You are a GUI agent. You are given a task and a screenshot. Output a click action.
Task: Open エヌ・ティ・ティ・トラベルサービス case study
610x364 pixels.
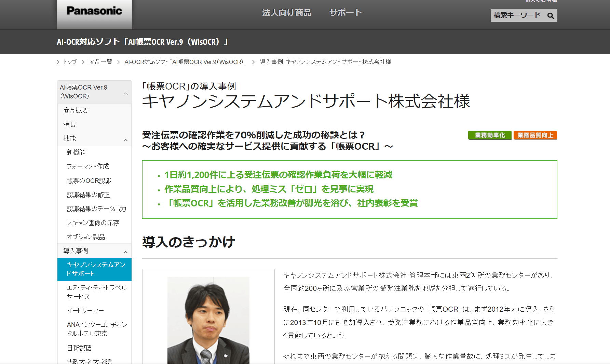point(97,292)
